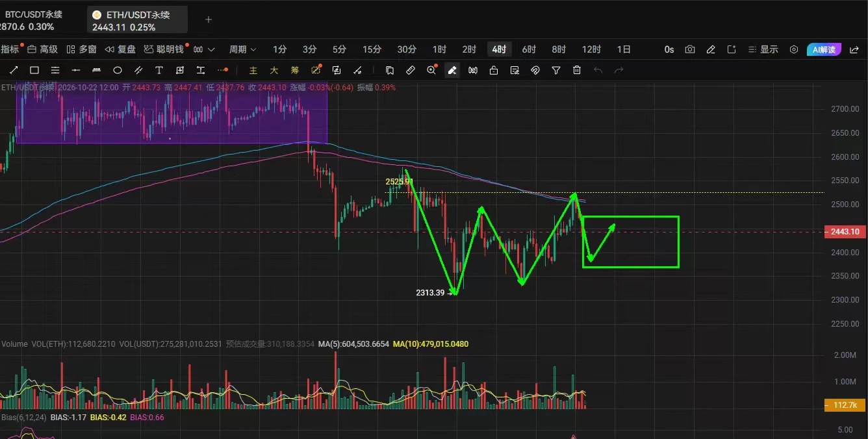
Task: Click the MA(10):479,015.0480 volume legend
Action: (431, 344)
